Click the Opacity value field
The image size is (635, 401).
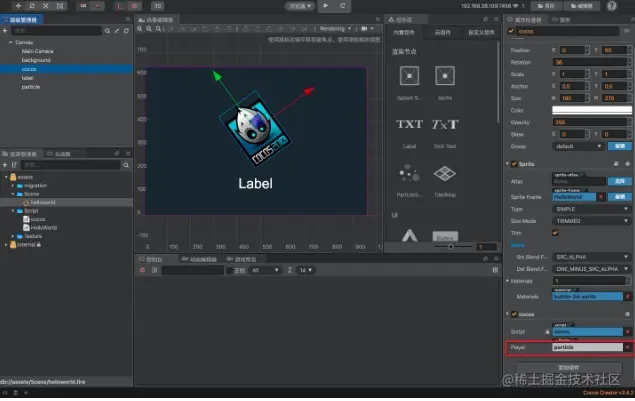point(591,122)
